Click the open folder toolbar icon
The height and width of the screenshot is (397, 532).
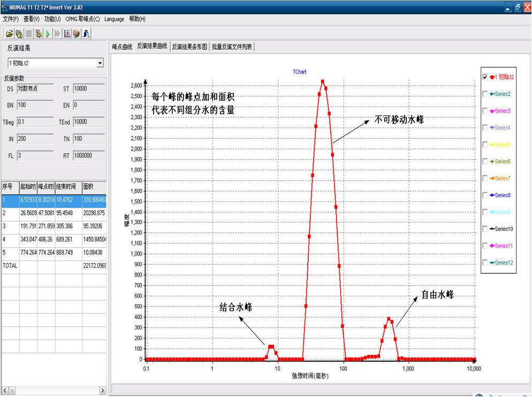[x=10, y=34]
